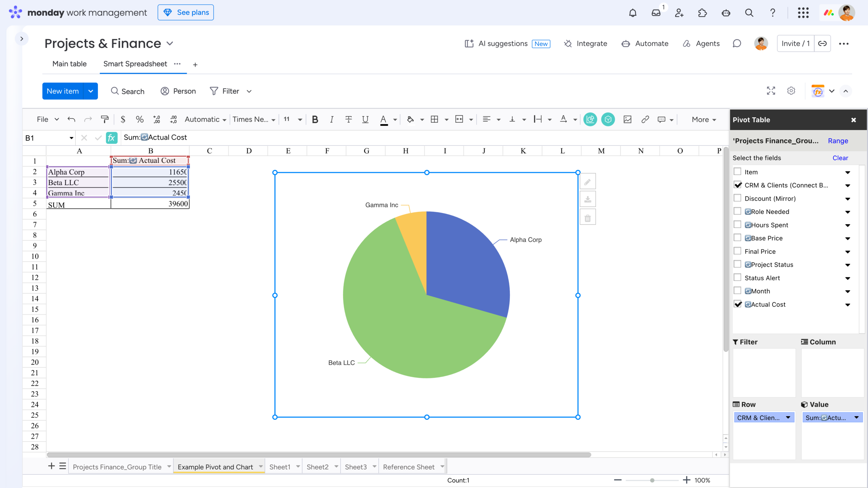
Task: Check the Discount (Mirror) field
Action: 737,198
